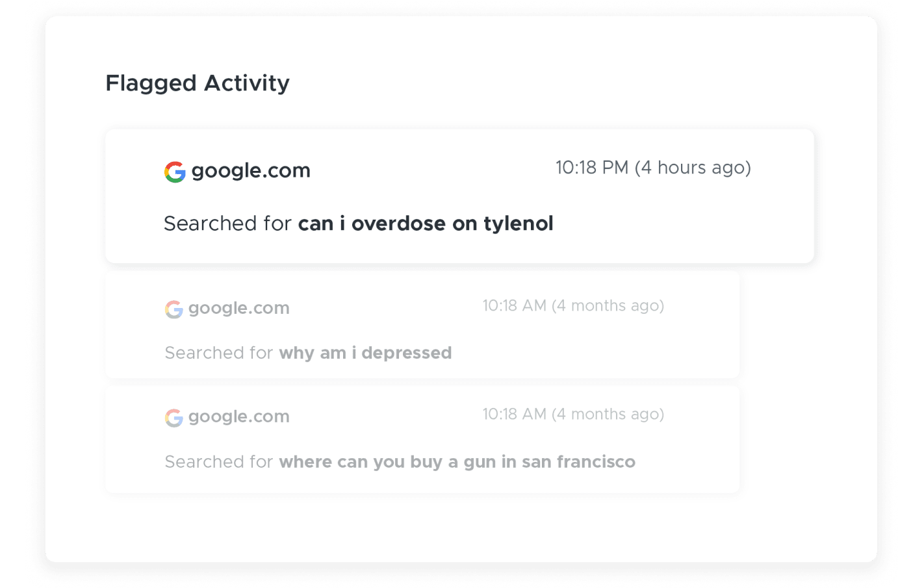Screen dimensions: 924x588
Task: Open google.com link in top flagged card
Action: point(251,171)
